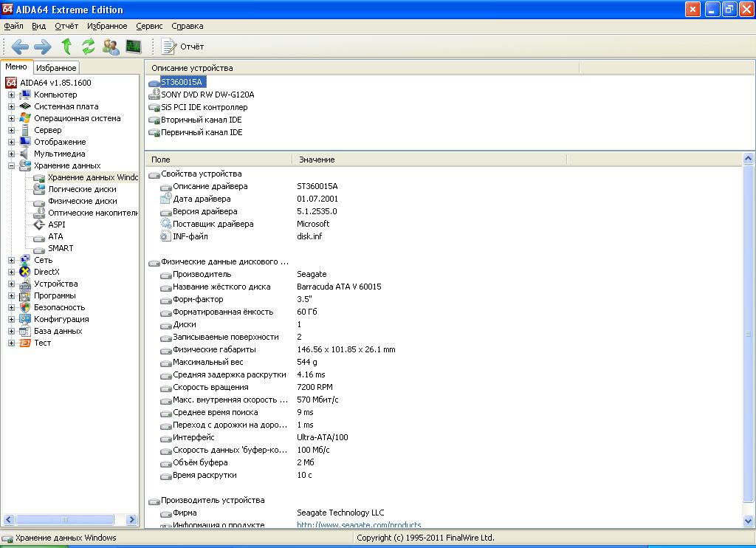Open the Избранное menu in menu bar
The height and width of the screenshot is (548, 756).
107,26
